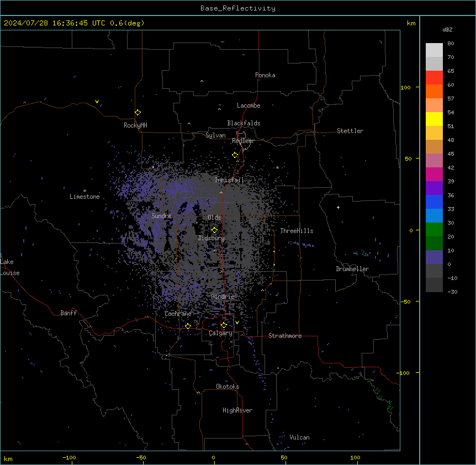Viewport: 476px width, 465px height.
Task: Click the ThreeHills label
Action: pyautogui.click(x=297, y=231)
